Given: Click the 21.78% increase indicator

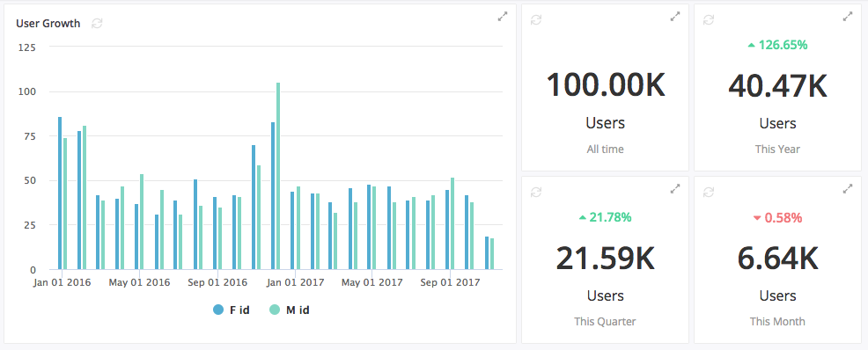Looking at the screenshot, I should click(x=605, y=217).
